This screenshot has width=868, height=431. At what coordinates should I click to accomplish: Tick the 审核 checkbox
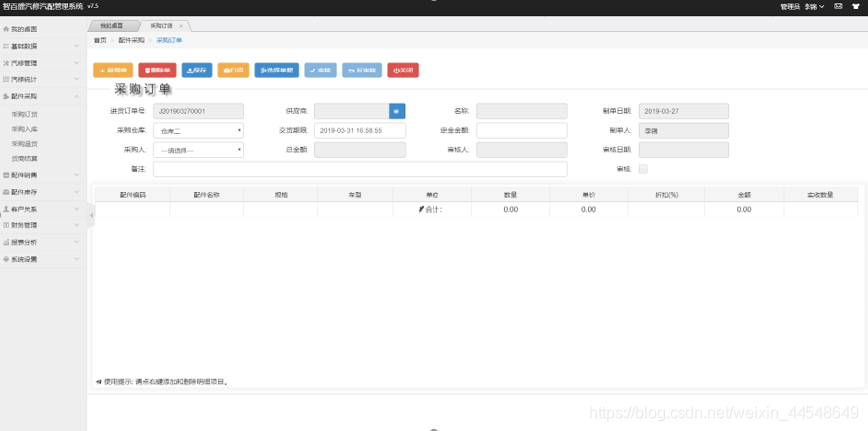click(643, 169)
